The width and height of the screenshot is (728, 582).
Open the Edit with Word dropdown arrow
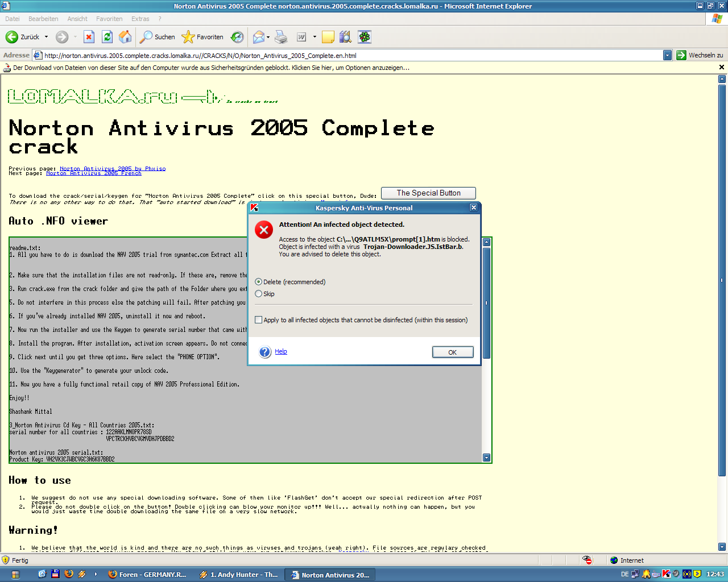315,38
